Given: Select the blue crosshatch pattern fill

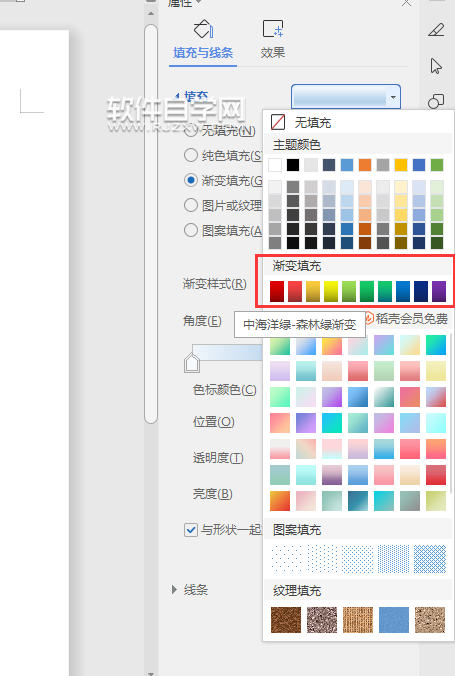Looking at the screenshot, I should point(430,559).
